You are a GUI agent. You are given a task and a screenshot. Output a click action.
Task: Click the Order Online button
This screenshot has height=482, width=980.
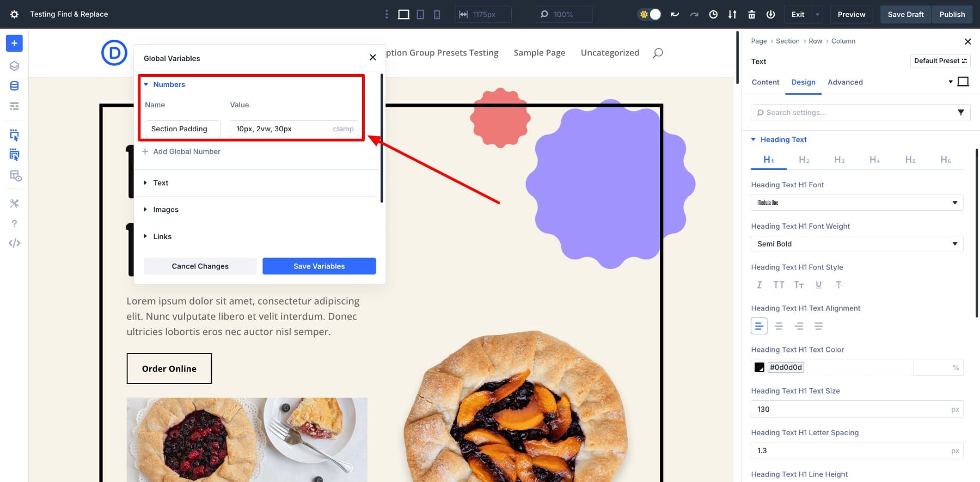pos(169,369)
